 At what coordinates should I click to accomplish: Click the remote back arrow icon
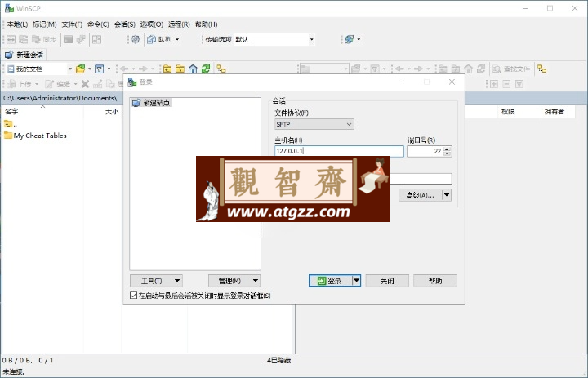399,69
